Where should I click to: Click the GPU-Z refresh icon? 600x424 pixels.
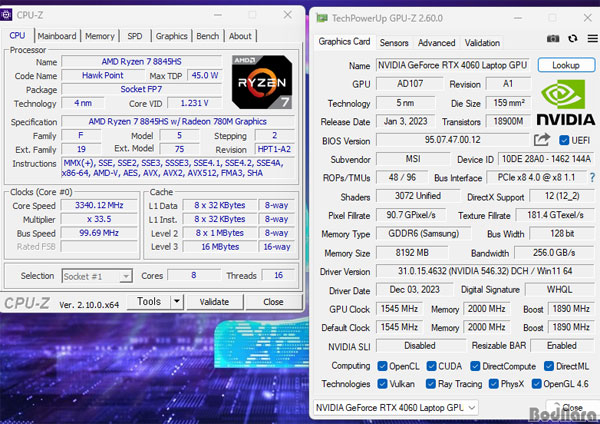(x=572, y=39)
